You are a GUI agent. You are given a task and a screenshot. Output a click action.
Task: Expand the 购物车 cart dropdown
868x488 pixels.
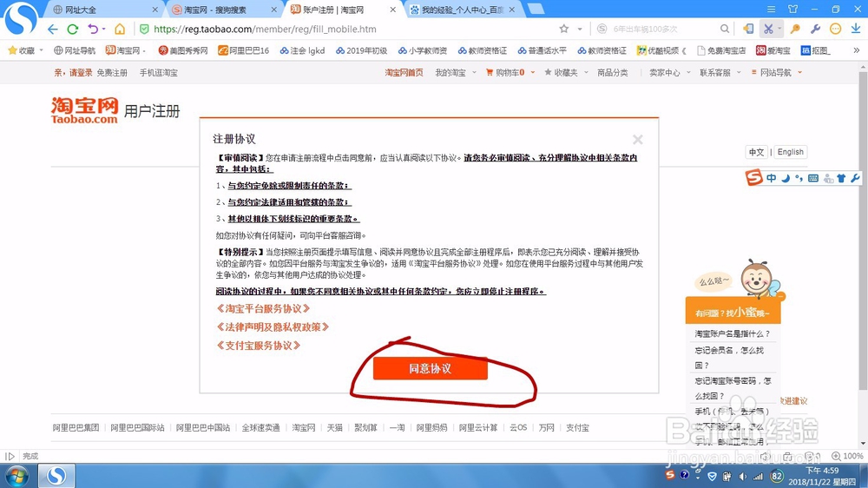[533, 73]
